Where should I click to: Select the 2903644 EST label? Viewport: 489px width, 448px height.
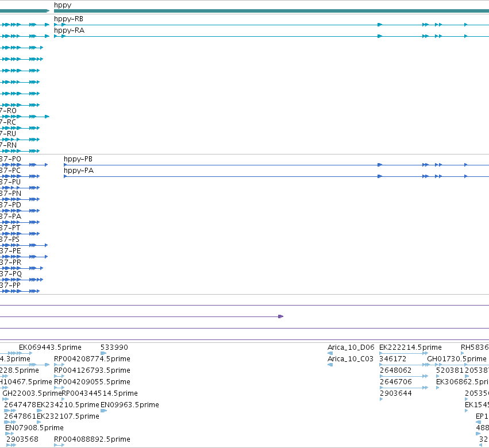[395, 393]
